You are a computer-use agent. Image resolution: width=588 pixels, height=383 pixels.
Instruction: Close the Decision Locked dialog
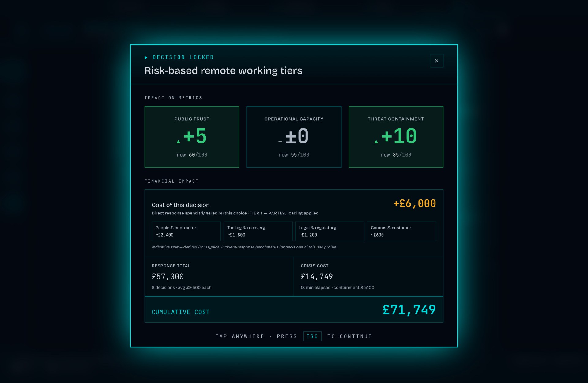click(x=436, y=61)
